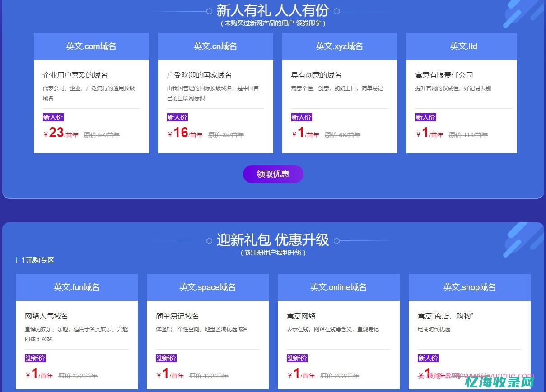Select the 英文.online域名 card

point(338,287)
